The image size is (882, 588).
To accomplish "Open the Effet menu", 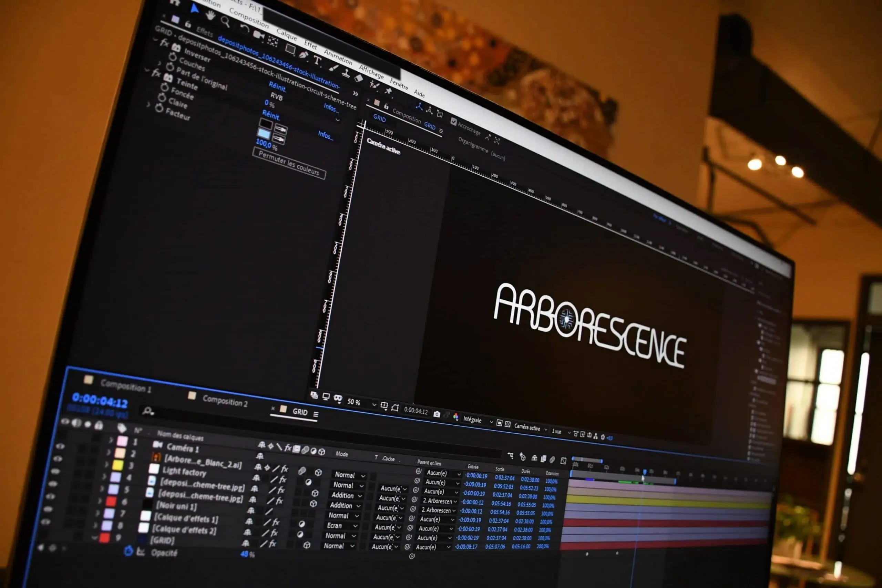I will (x=310, y=45).
